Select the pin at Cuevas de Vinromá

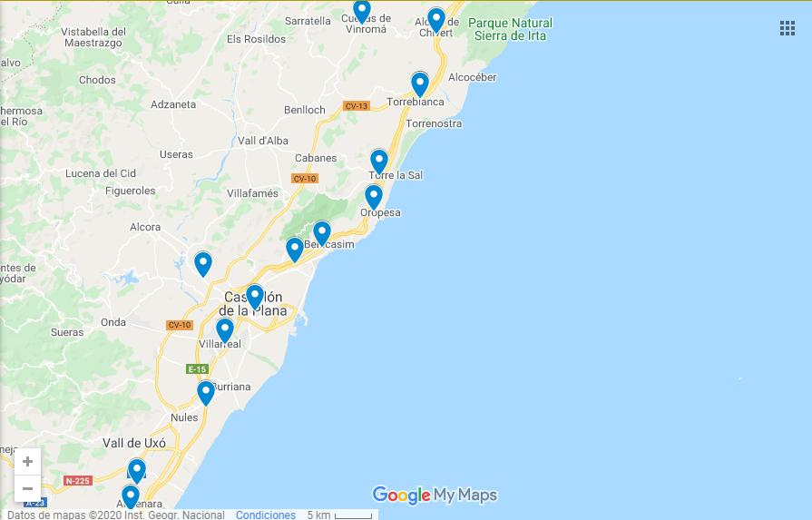coord(362,12)
